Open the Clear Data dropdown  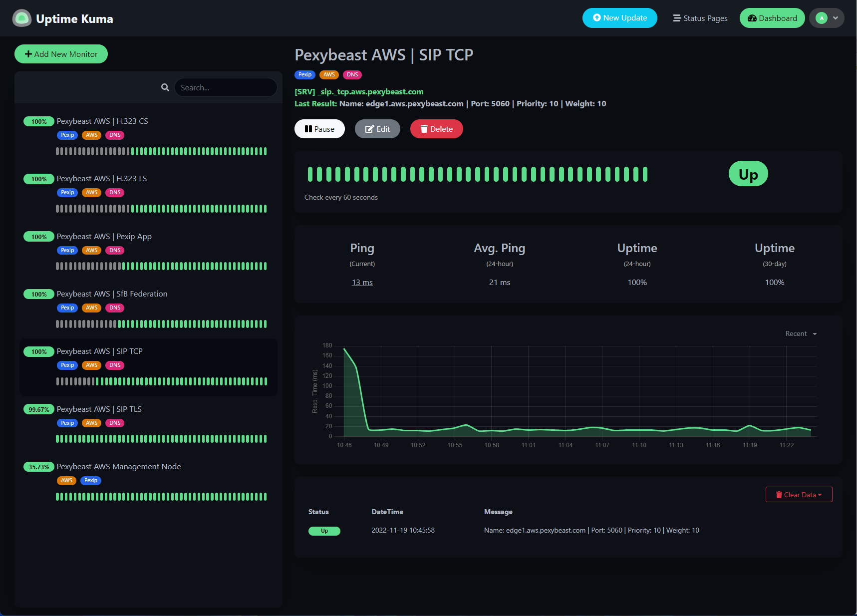[x=799, y=495]
